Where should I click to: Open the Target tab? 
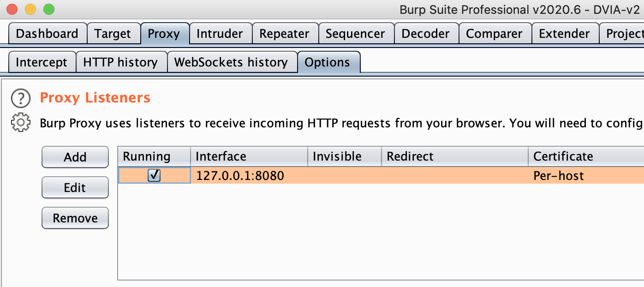[x=113, y=34]
